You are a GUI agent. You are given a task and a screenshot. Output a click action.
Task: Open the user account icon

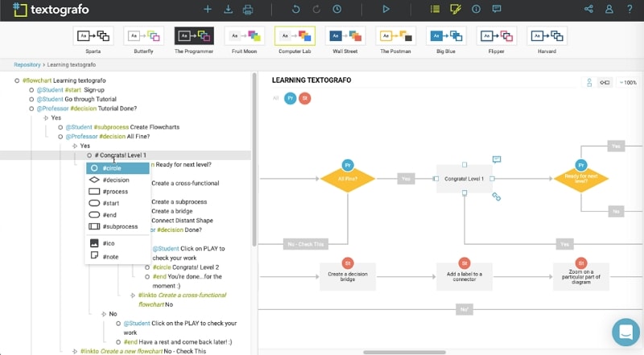point(609,9)
